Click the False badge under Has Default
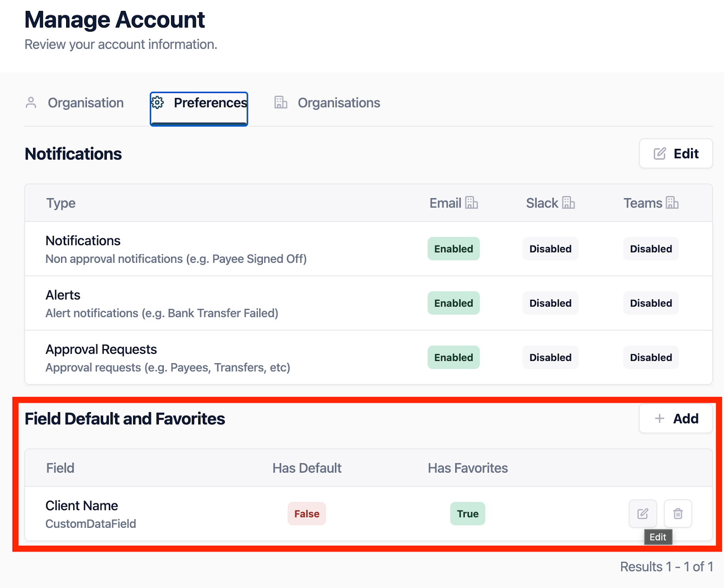 (x=306, y=514)
